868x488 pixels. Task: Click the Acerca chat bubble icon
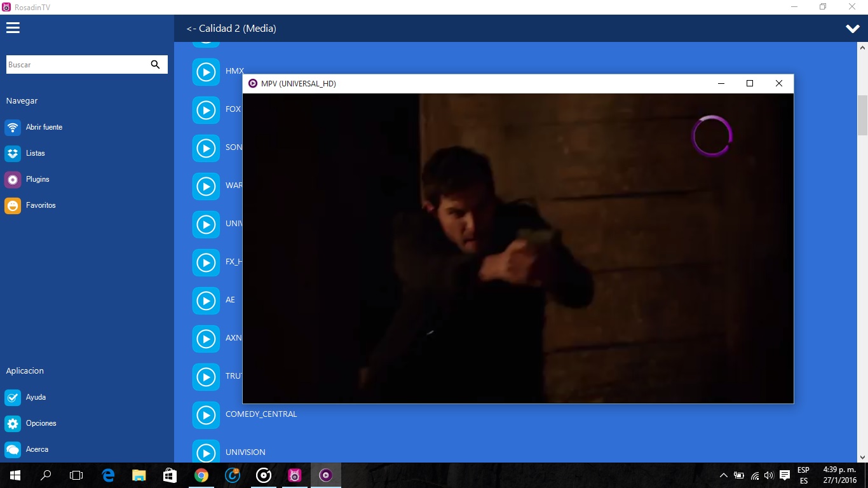(x=13, y=449)
